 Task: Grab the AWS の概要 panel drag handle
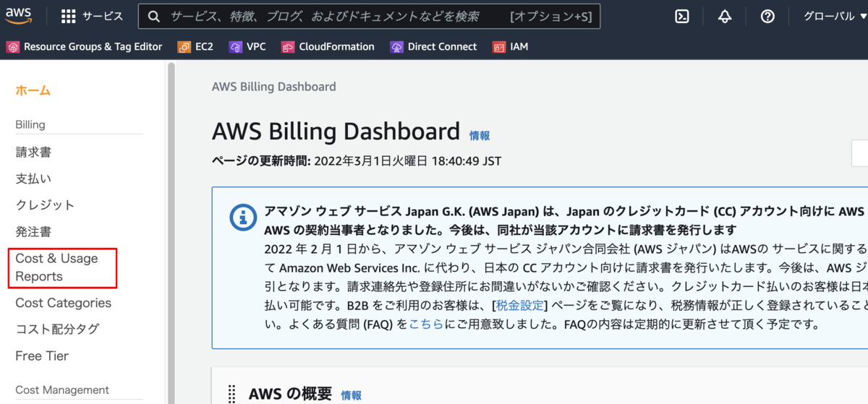[x=231, y=393]
